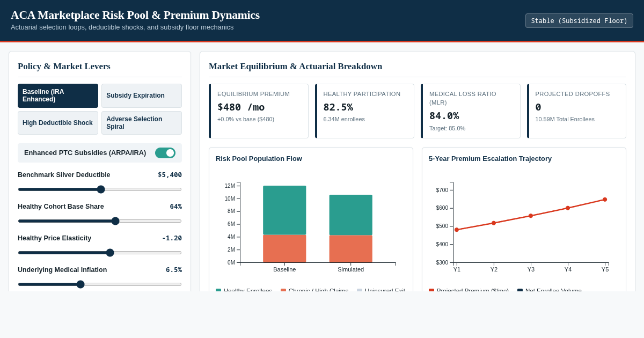Click Y5 premium data point

[x=605, y=200]
